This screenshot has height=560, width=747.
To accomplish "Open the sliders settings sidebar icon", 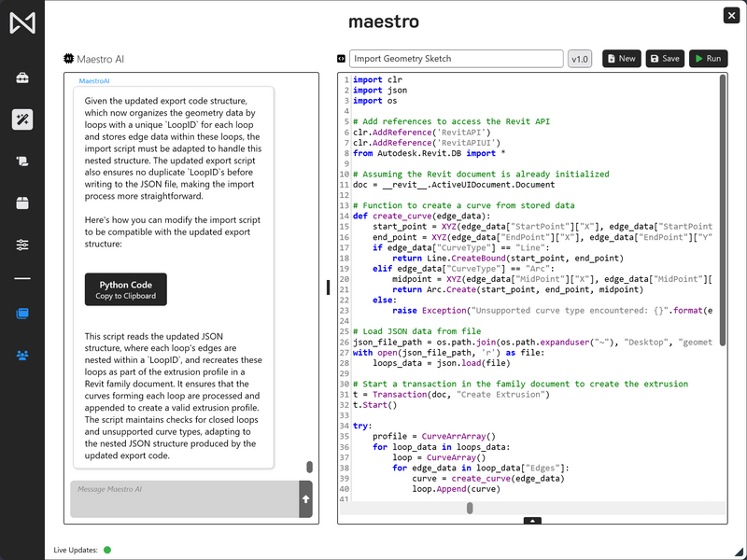I will pos(22,245).
